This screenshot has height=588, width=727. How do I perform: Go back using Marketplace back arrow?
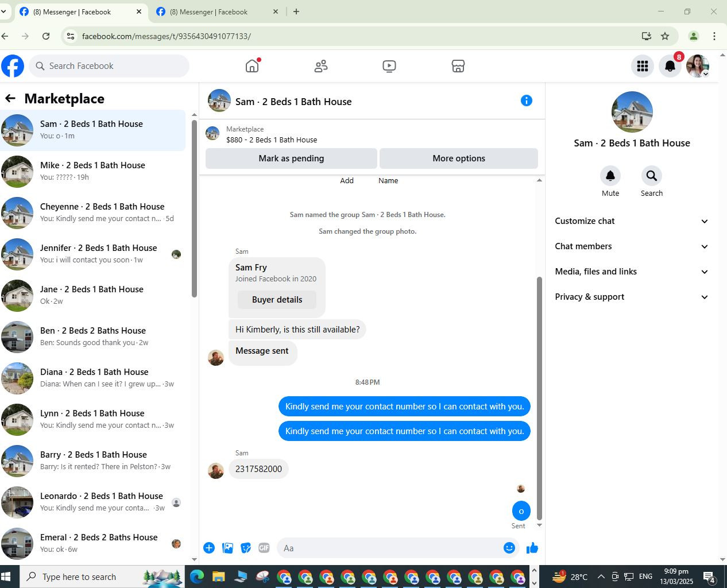pos(10,98)
